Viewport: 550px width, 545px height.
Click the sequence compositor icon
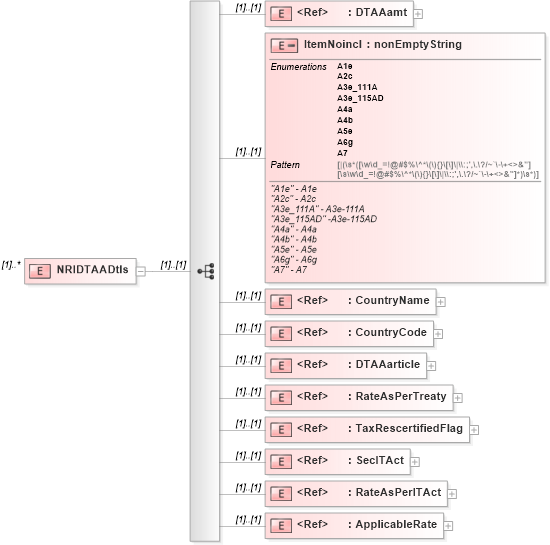pyautogui.click(x=206, y=271)
